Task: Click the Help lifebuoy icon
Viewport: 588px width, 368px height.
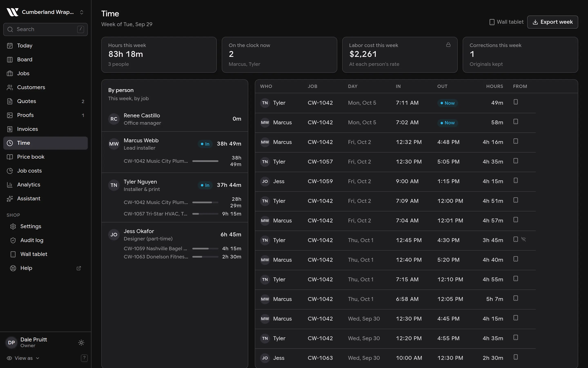Action: click(13, 268)
